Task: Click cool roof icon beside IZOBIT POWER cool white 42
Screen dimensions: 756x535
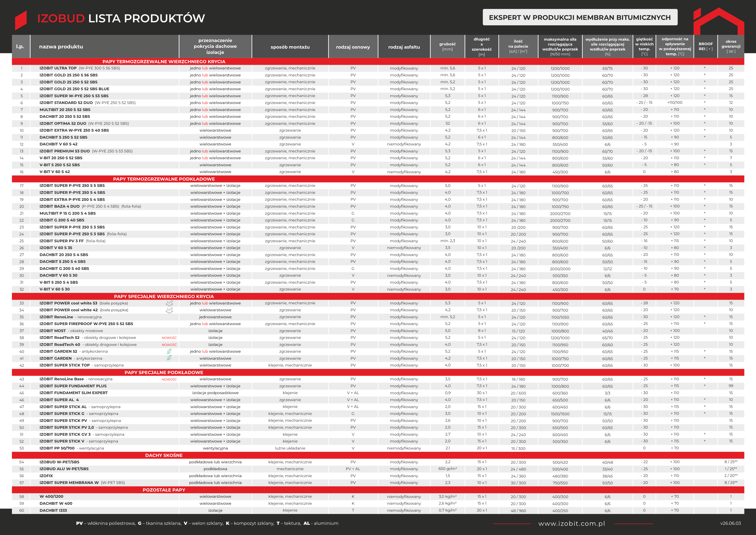Action: click(x=169, y=310)
